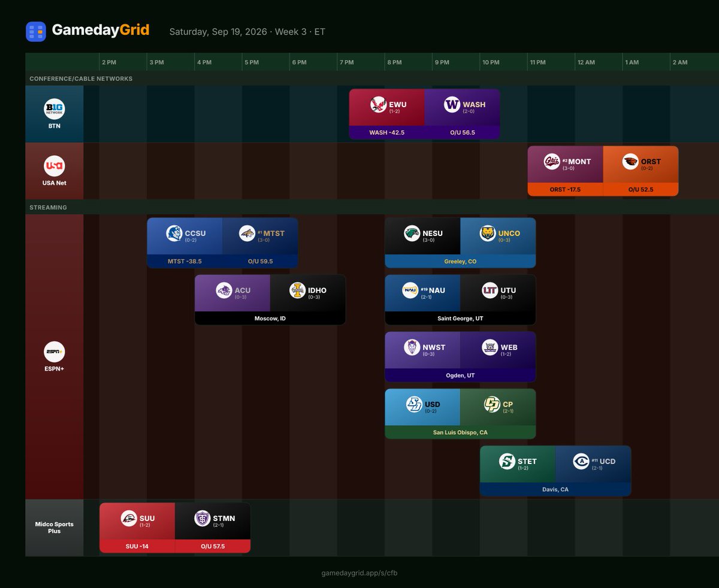Select the Midco Sports Plus channel label
719x588 pixels.
point(54,528)
